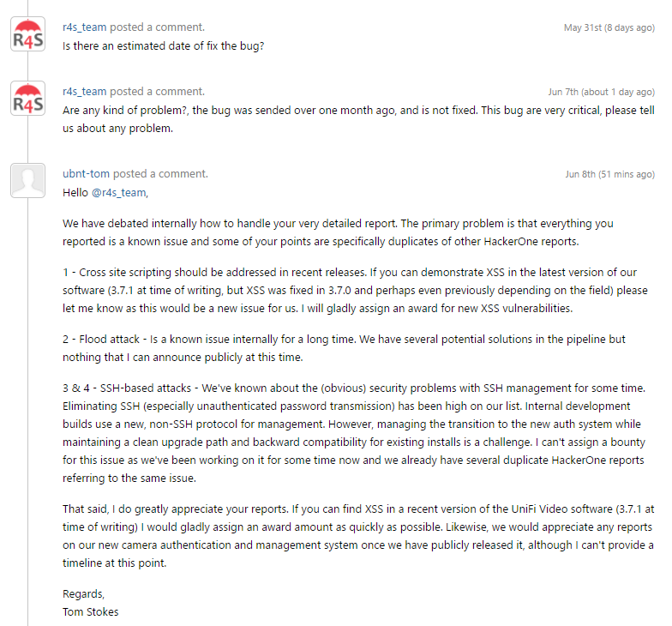
Task: Click the Jun 7th (about 1 day ago) timestamp
Action: (x=601, y=92)
